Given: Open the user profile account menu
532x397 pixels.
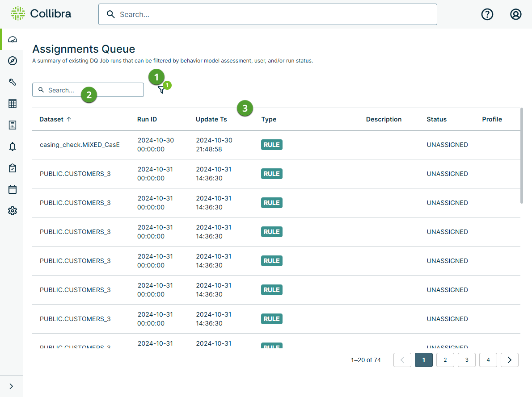Looking at the screenshot, I should [515, 14].
